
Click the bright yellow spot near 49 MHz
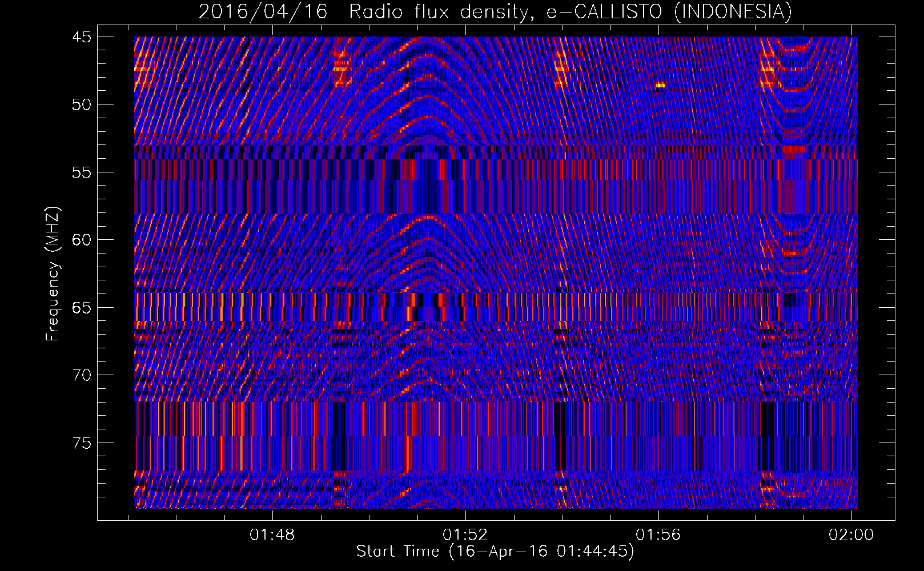(x=660, y=86)
